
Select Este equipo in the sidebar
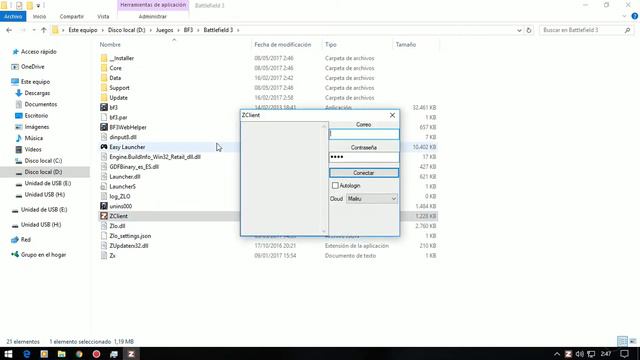(x=36, y=82)
